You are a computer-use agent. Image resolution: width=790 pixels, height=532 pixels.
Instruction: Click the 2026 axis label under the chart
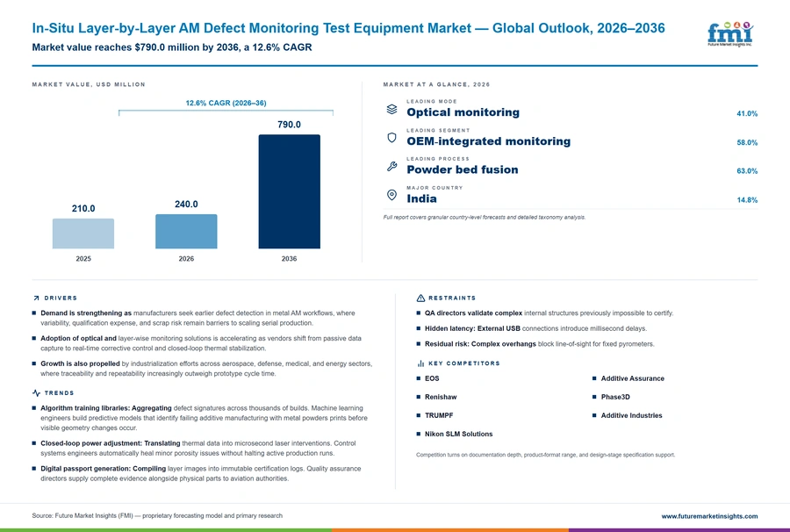[x=186, y=258]
